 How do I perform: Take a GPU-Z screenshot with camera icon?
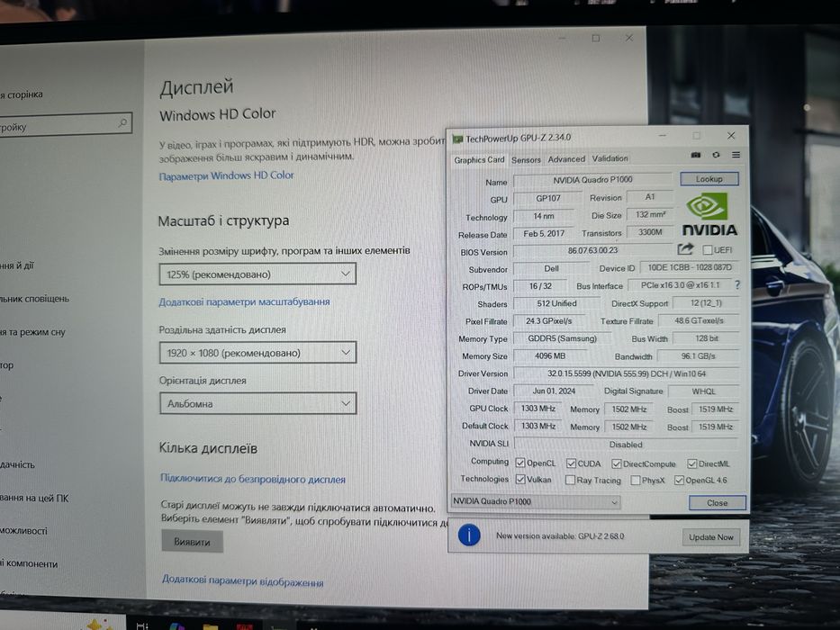pyautogui.click(x=695, y=155)
